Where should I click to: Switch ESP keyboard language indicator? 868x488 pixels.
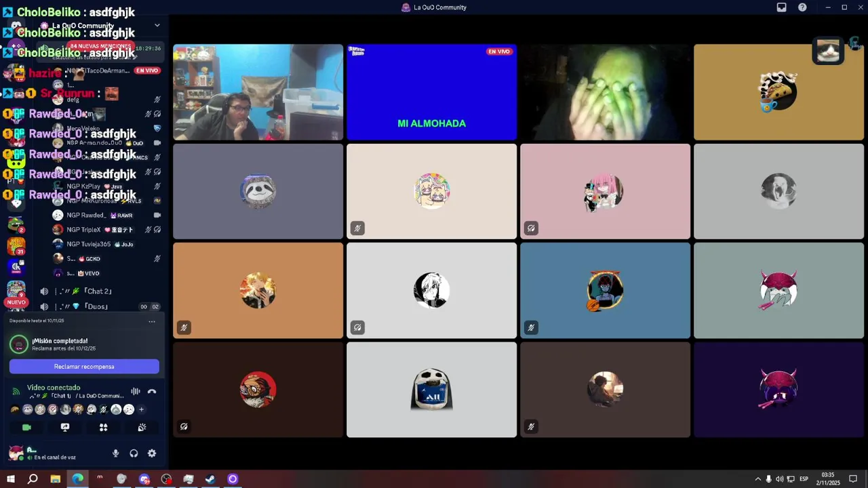tap(804, 479)
